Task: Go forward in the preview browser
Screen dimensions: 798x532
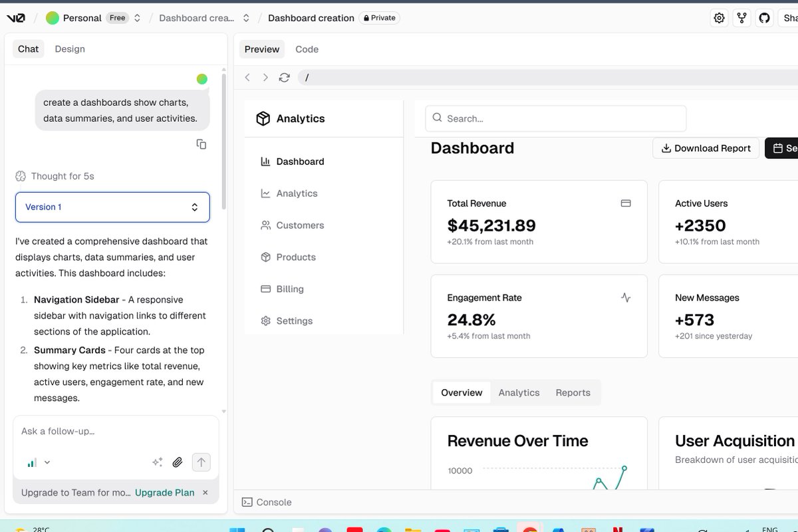Action: pyautogui.click(x=265, y=78)
